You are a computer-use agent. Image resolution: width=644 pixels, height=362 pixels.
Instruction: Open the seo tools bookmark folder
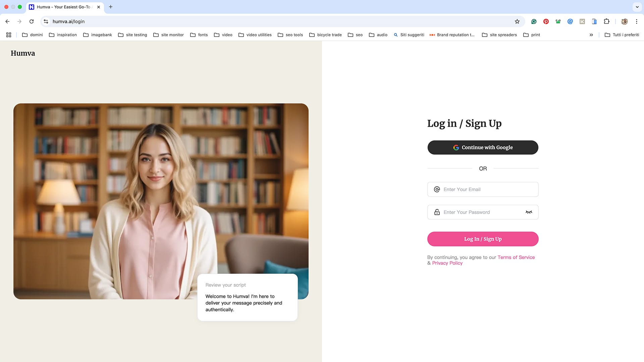(290, 35)
